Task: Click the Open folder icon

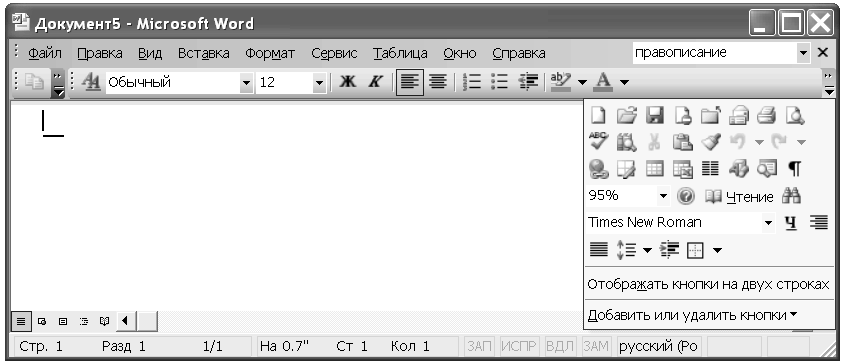Action: (626, 115)
